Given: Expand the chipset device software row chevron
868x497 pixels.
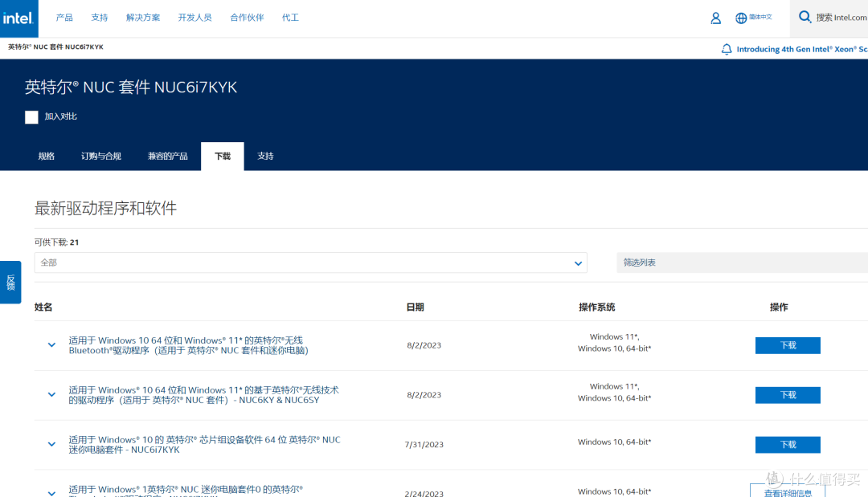Looking at the screenshot, I should pyautogui.click(x=51, y=445).
